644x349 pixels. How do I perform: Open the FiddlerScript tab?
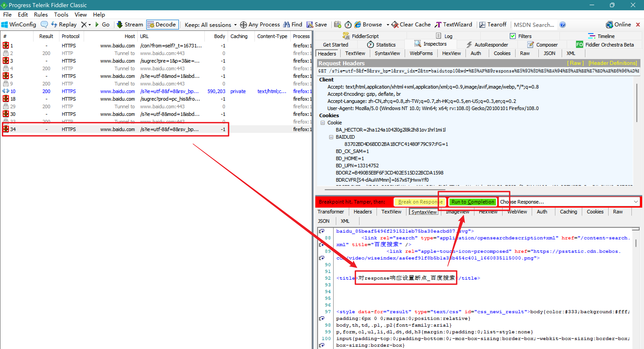coord(360,36)
